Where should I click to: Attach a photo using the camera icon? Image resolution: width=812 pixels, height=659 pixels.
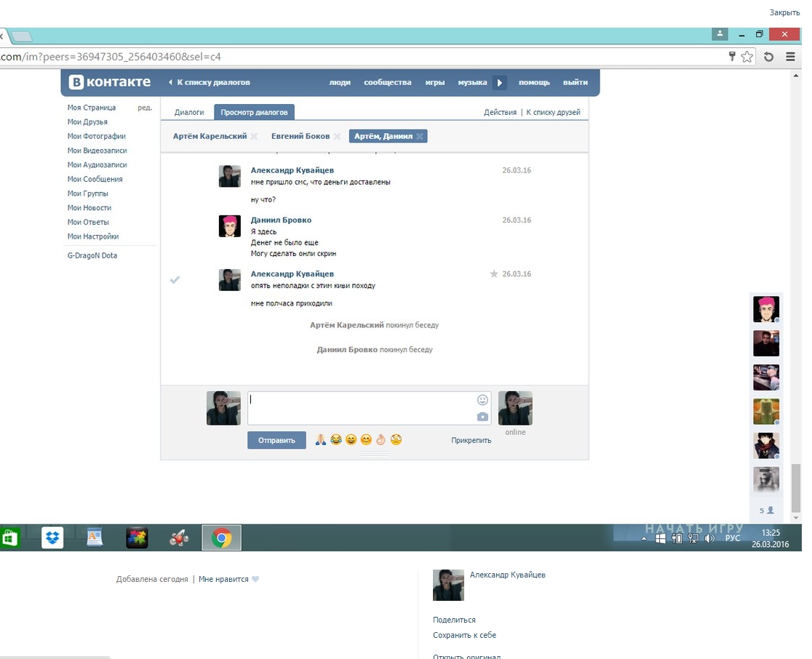click(482, 416)
